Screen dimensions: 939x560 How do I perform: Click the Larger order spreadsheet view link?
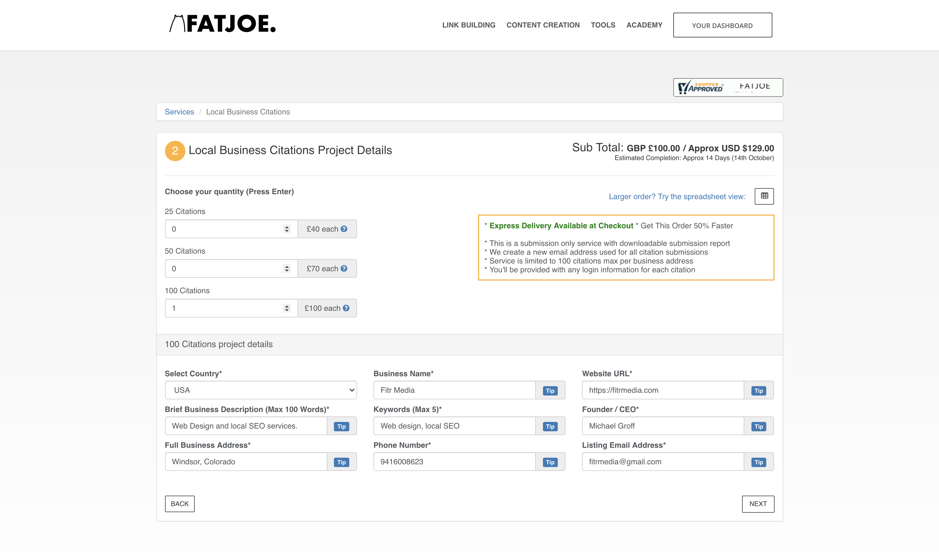click(677, 197)
